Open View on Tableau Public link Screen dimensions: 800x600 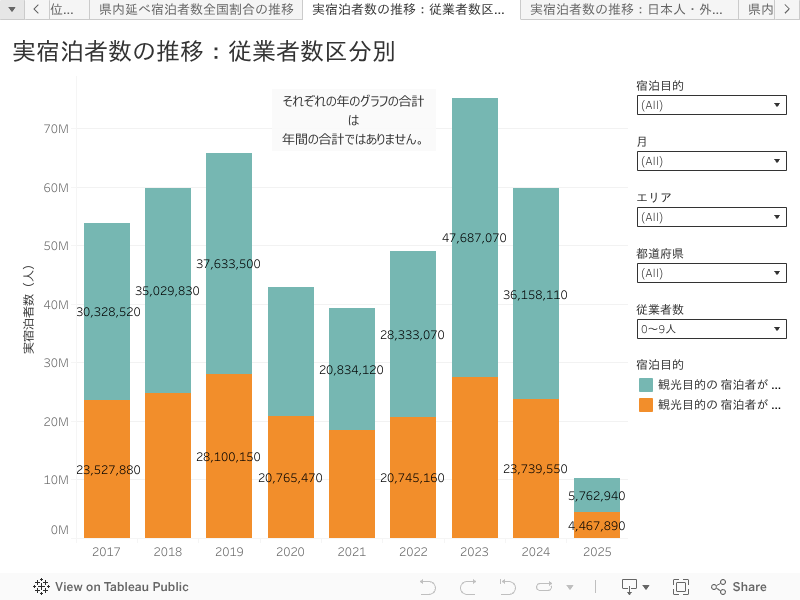121,587
